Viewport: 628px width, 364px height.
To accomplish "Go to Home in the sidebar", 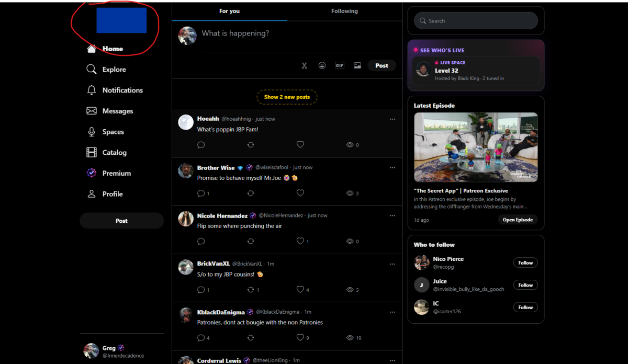I will [105, 49].
